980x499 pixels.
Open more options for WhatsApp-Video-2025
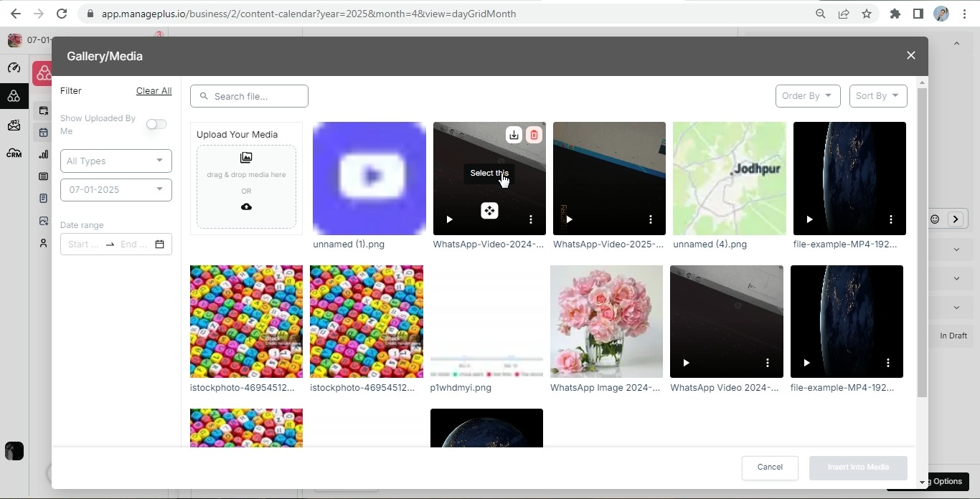[651, 219]
